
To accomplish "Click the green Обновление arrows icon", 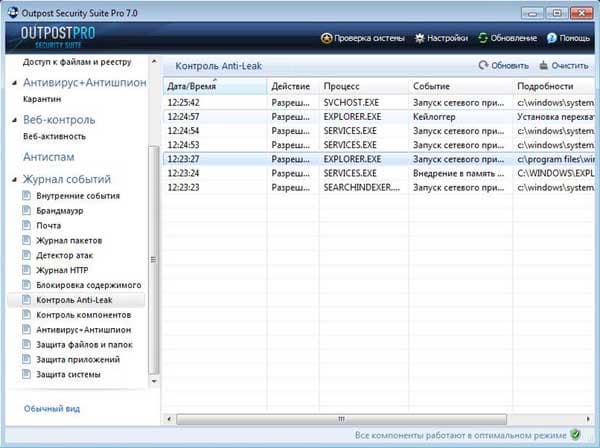I will point(483,38).
